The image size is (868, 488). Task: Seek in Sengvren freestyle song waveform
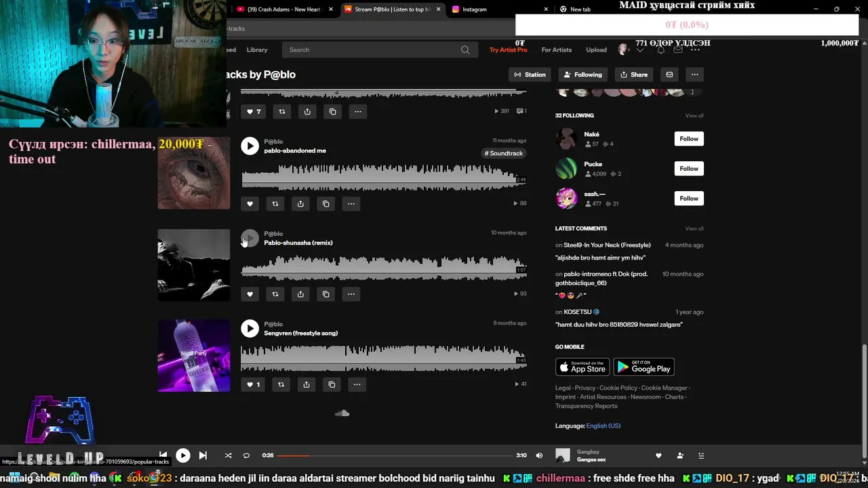click(384, 358)
